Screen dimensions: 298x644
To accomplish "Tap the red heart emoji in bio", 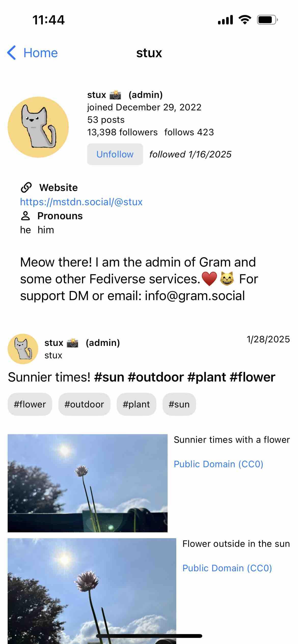I will pyautogui.click(x=209, y=279).
